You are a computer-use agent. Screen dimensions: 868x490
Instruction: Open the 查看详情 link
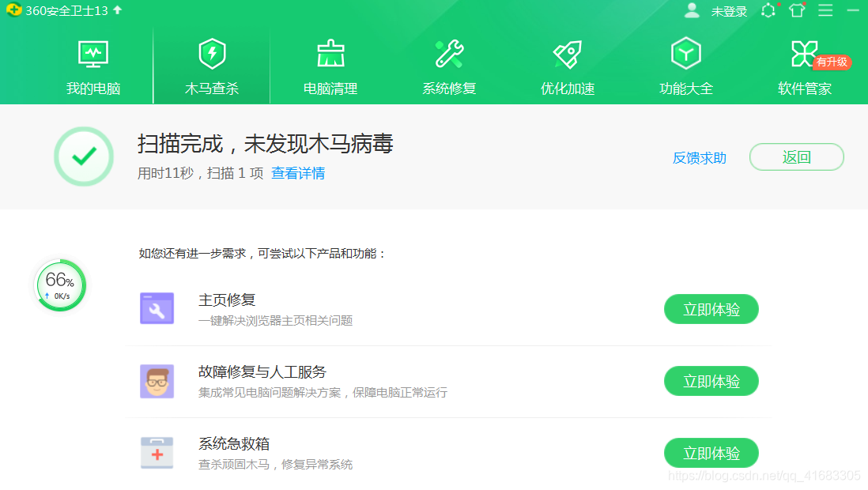point(298,173)
